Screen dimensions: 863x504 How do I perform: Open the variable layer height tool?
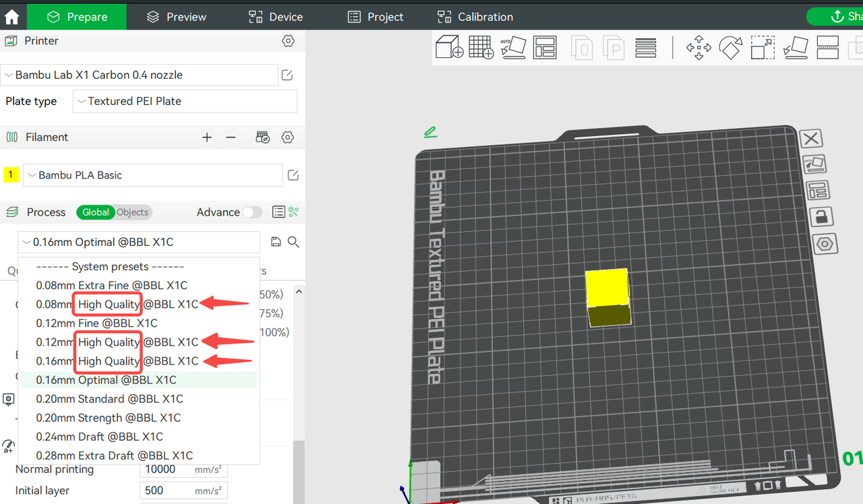[646, 48]
